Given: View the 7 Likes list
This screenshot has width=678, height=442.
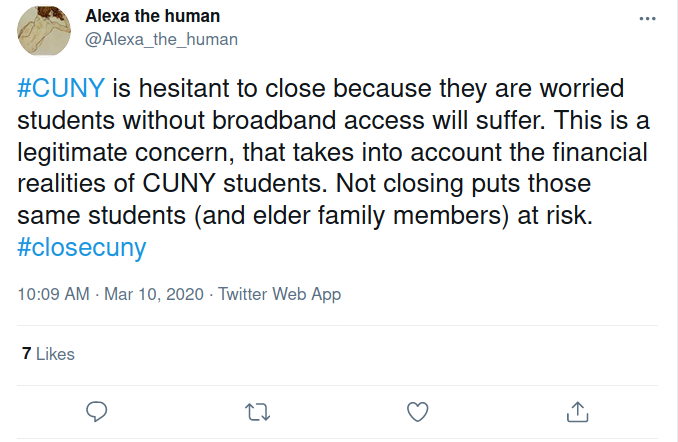Looking at the screenshot, I should pos(48,354).
